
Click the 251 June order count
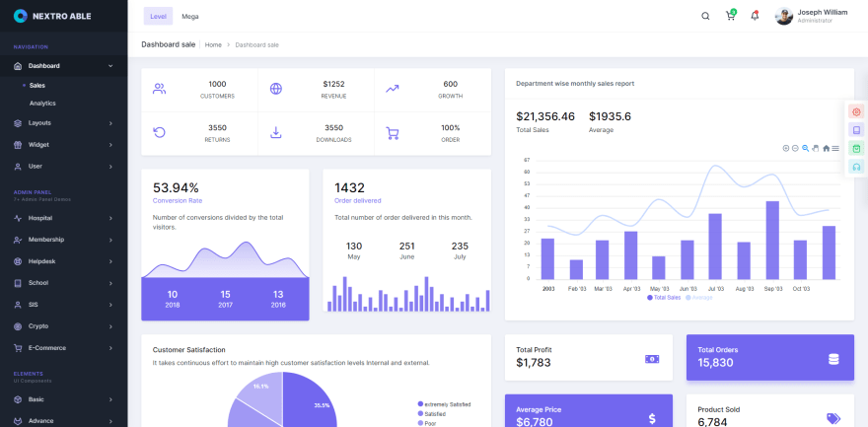[406, 247]
